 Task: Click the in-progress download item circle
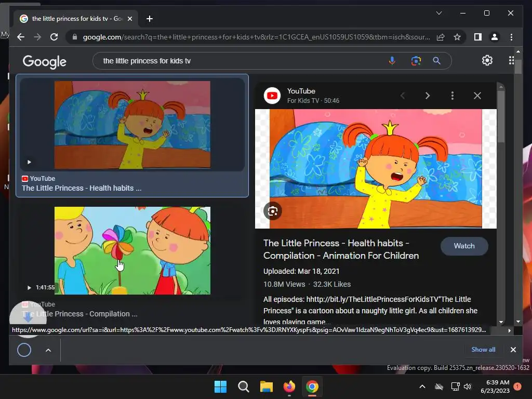tap(24, 350)
